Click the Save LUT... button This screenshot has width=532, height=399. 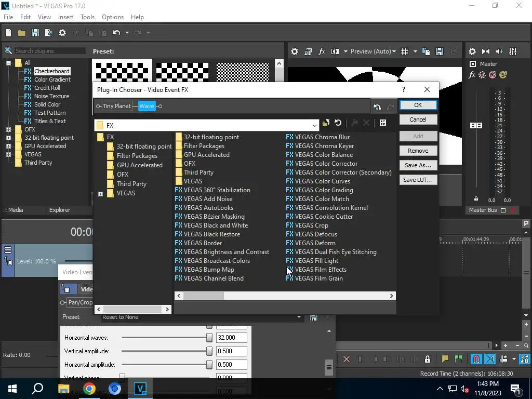click(x=418, y=180)
